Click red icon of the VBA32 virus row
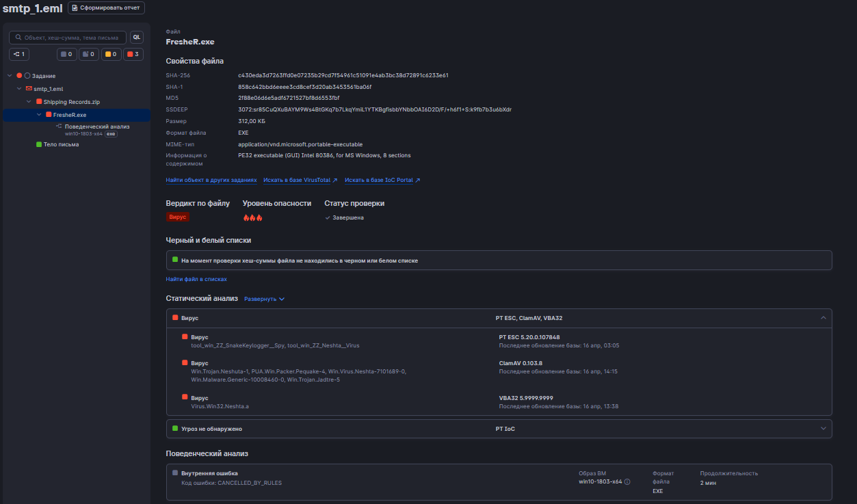The width and height of the screenshot is (857, 504). point(185,397)
